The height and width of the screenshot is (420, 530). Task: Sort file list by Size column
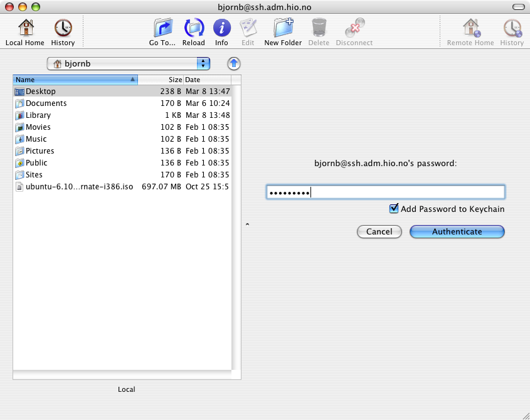click(x=161, y=80)
